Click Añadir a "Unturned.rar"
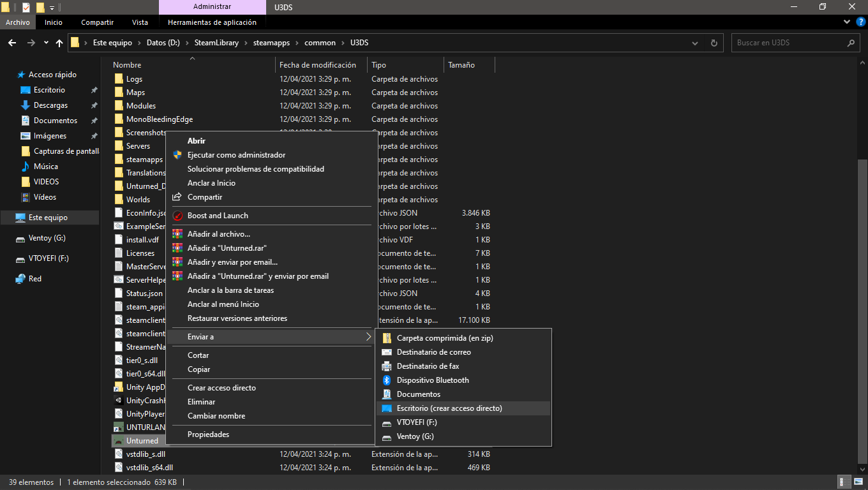 coord(227,248)
